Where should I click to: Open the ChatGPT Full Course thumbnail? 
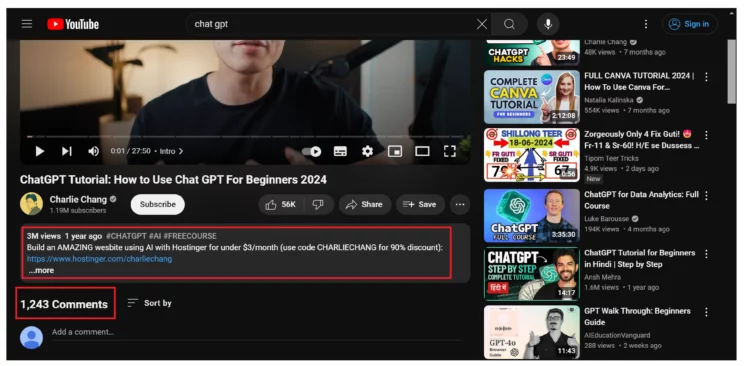(x=532, y=216)
